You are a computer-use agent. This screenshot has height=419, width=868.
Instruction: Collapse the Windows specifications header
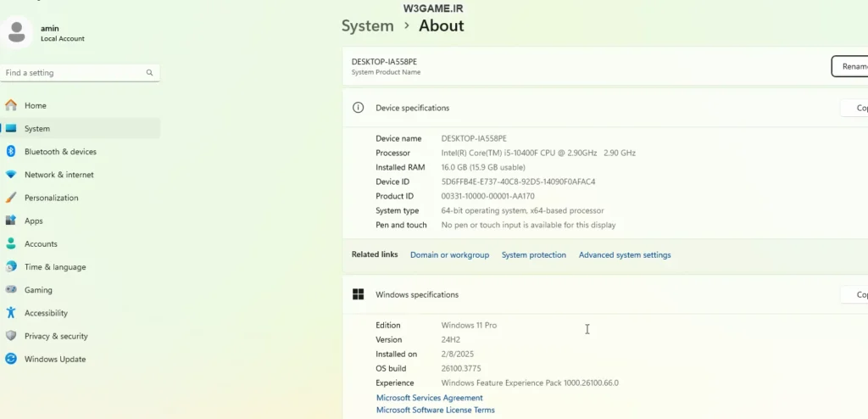point(605,294)
